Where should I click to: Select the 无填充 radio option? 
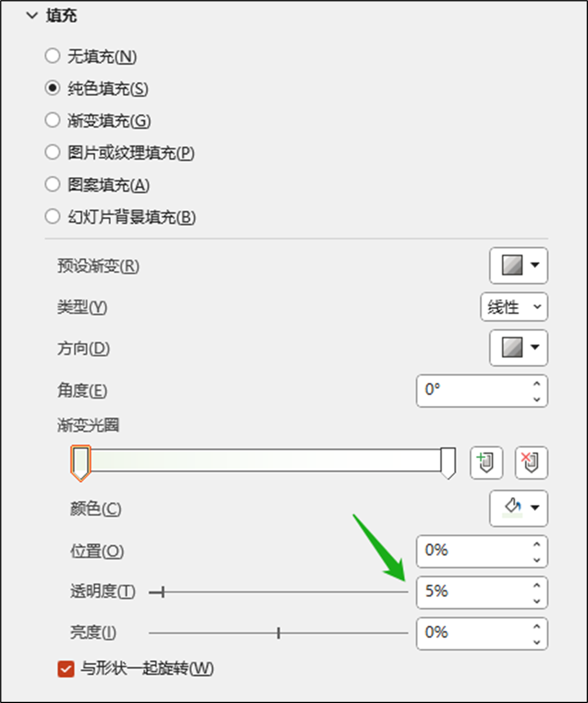(x=53, y=56)
